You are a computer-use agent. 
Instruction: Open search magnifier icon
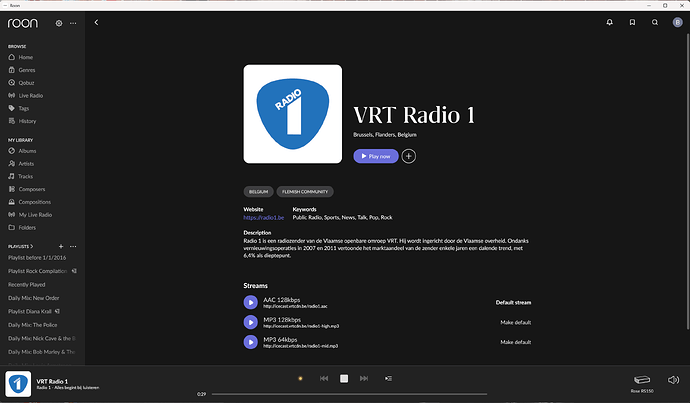(655, 22)
